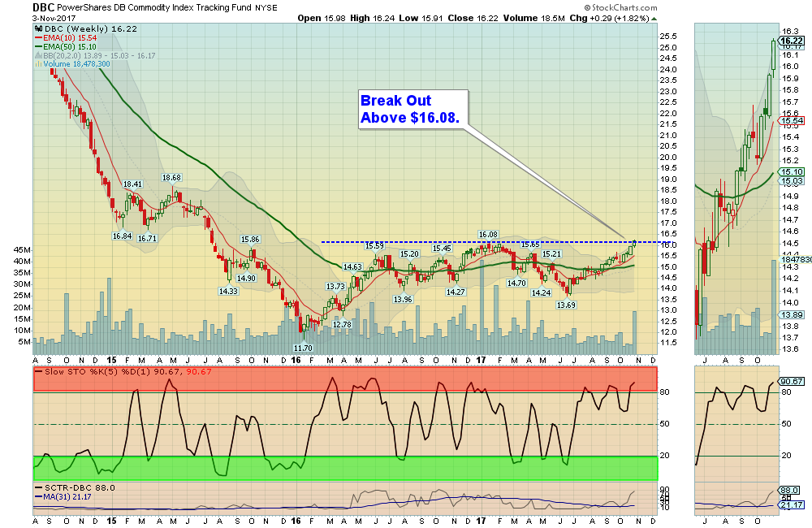
Task: Click the 25.5 price axis label
Action: [x=668, y=37]
